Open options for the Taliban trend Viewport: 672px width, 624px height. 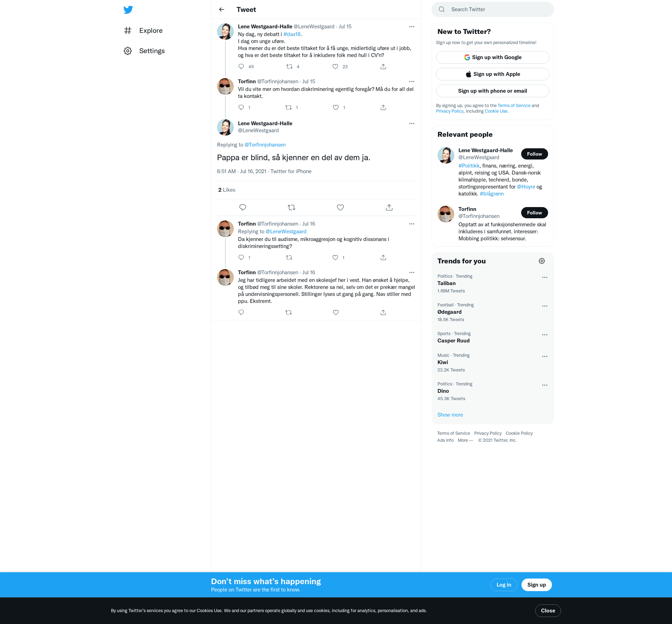tap(545, 277)
